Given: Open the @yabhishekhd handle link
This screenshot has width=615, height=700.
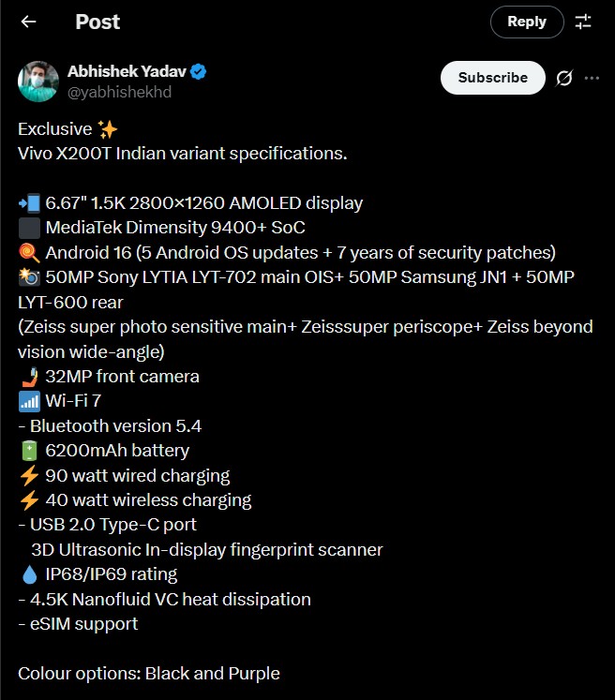Looking at the screenshot, I should coord(119,92).
